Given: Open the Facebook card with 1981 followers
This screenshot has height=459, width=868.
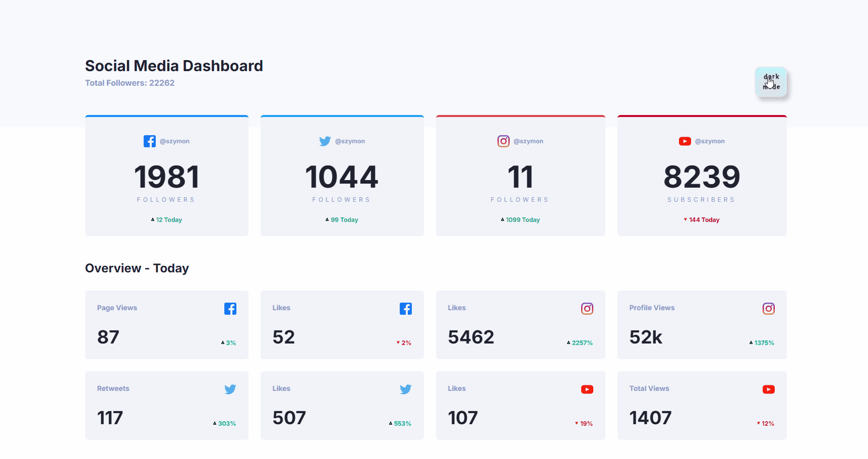Looking at the screenshot, I should coord(167,176).
